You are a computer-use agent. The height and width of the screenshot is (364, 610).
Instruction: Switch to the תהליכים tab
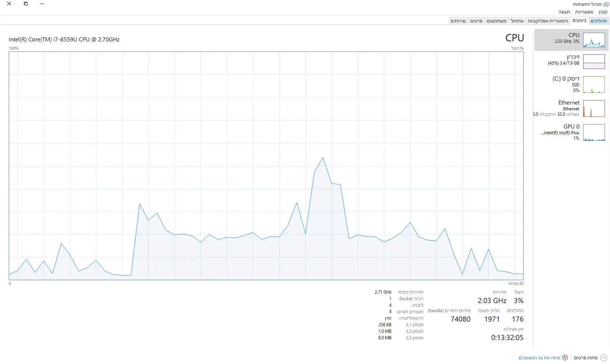pos(599,21)
